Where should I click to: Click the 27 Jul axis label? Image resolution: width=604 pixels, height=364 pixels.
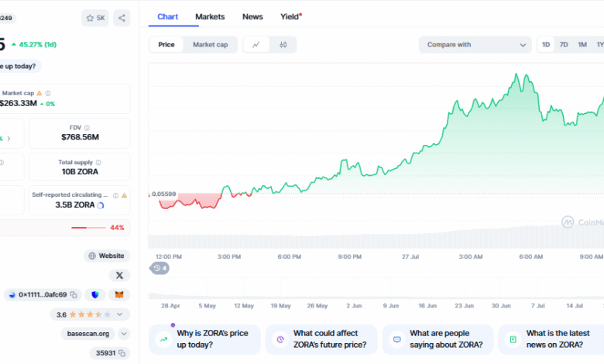(x=410, y=257)
